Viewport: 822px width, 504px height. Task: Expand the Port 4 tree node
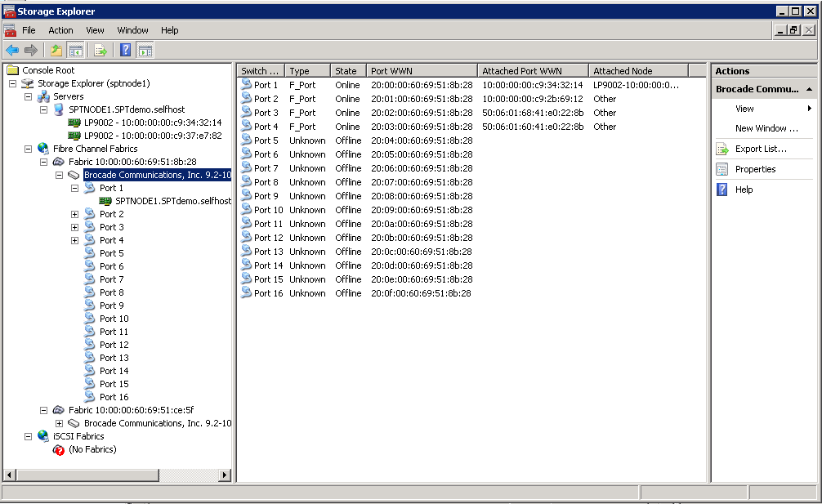(75, 240)
